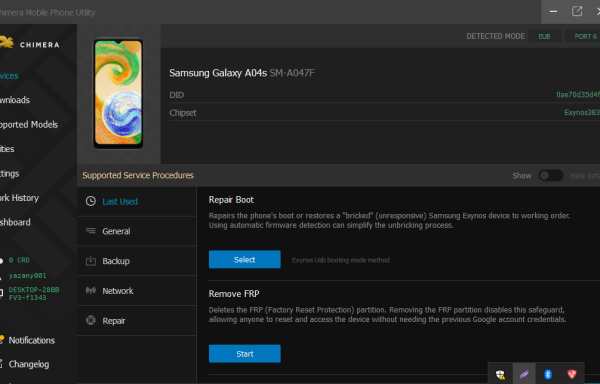Open Changelog in sidebar

pos(29,364)
